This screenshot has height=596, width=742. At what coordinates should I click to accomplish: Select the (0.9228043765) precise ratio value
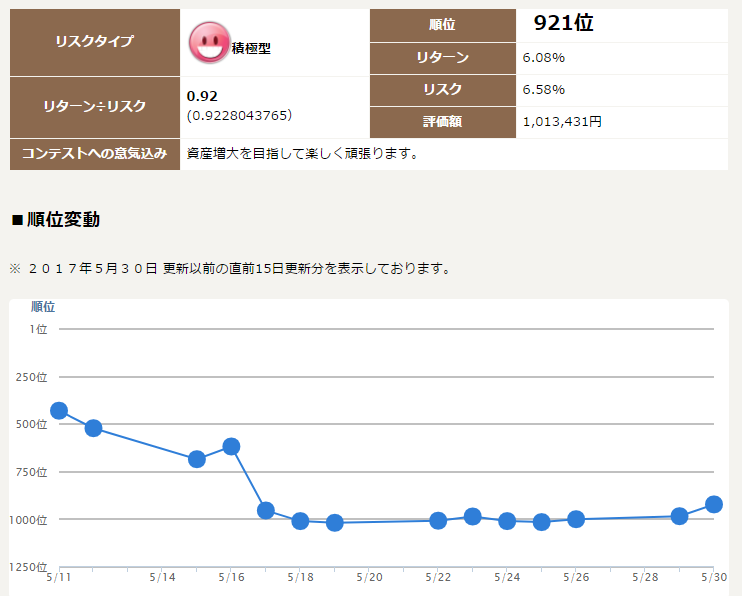click(x=239, y=116)
